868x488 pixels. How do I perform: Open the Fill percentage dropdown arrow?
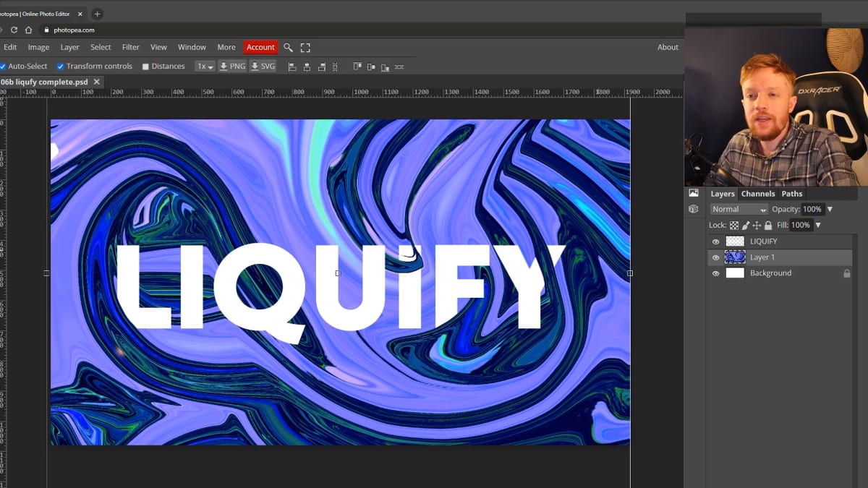(818, 225)
